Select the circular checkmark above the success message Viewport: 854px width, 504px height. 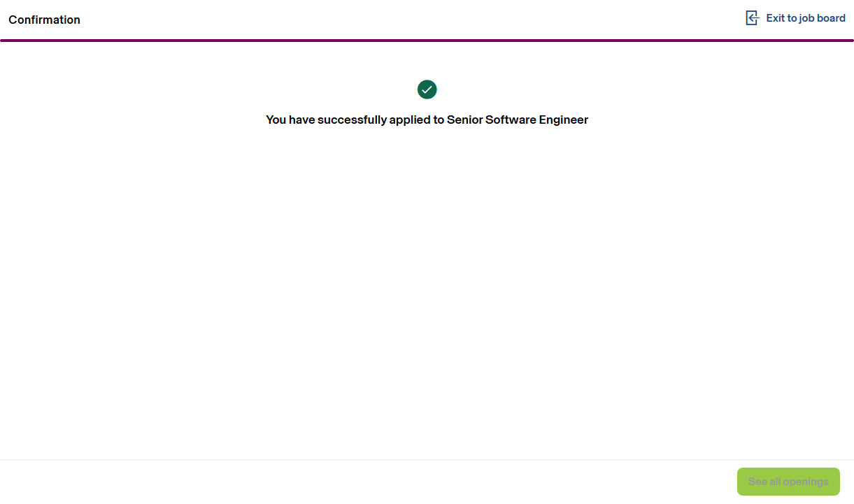point(427,89)
